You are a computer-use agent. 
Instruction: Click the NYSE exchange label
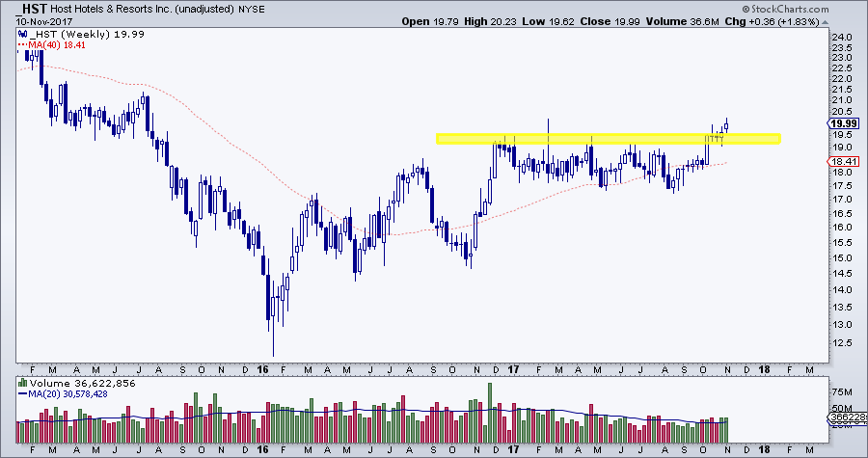click(x=251, y=10)
